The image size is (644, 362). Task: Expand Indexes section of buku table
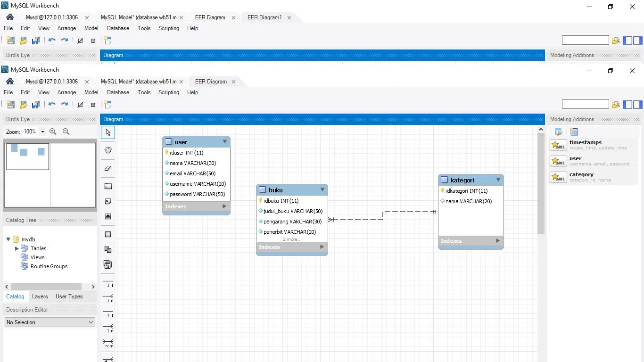point(322,247)
